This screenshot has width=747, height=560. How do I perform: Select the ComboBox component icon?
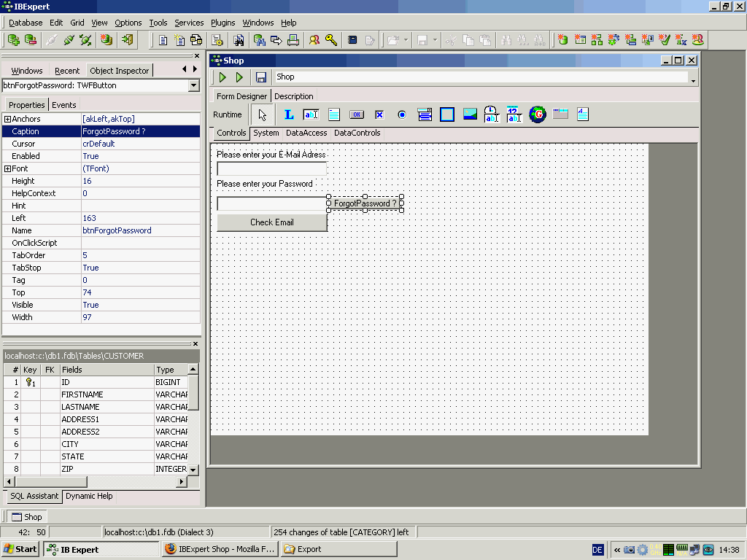click(425, 114)
